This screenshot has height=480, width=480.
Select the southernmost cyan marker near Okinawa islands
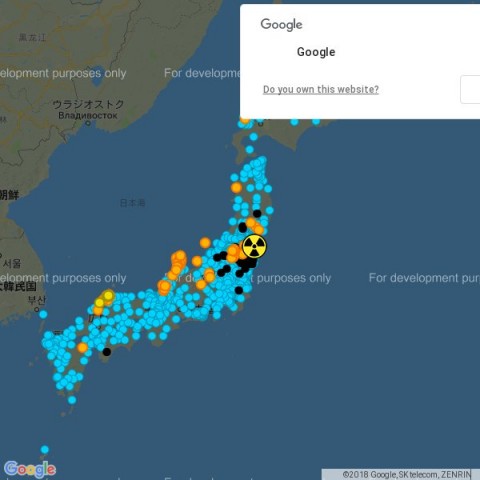pos(45,450)
